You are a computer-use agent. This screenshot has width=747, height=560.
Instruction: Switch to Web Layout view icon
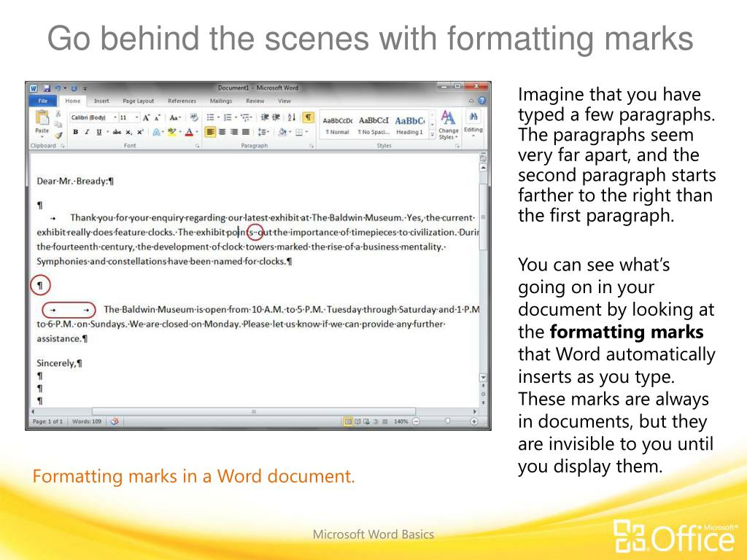coord(366,421)
